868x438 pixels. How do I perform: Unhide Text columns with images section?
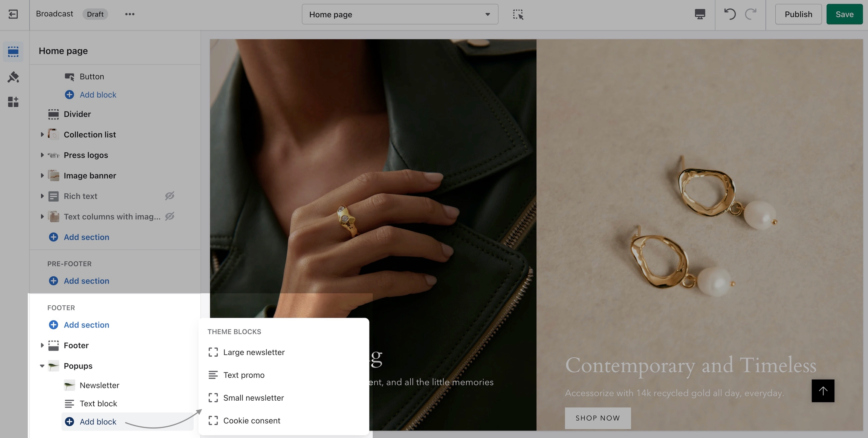tap(170, 216)
